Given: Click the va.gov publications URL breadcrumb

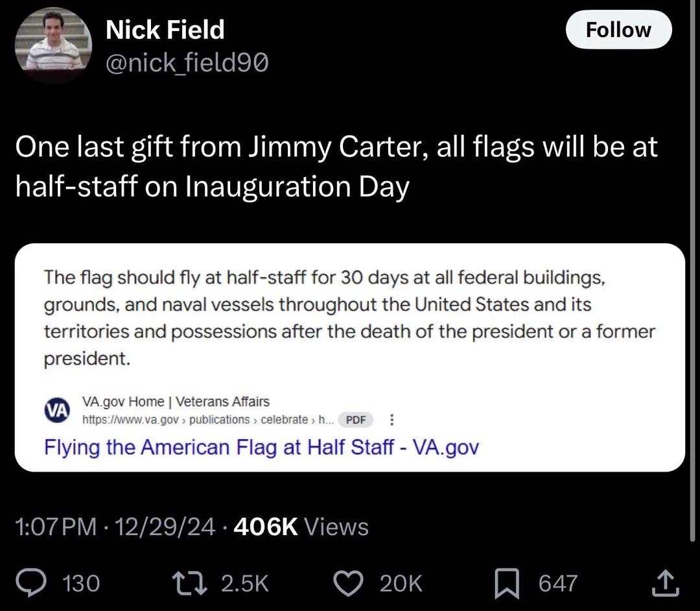Looking at the screenshot, I should pyautogui.click(x=208, y=420).
